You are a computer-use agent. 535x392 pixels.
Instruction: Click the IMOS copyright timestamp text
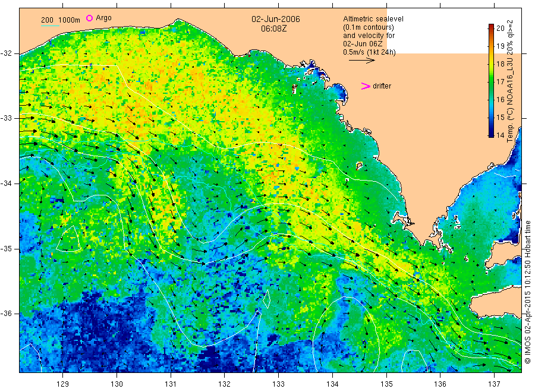click(528, 292)
